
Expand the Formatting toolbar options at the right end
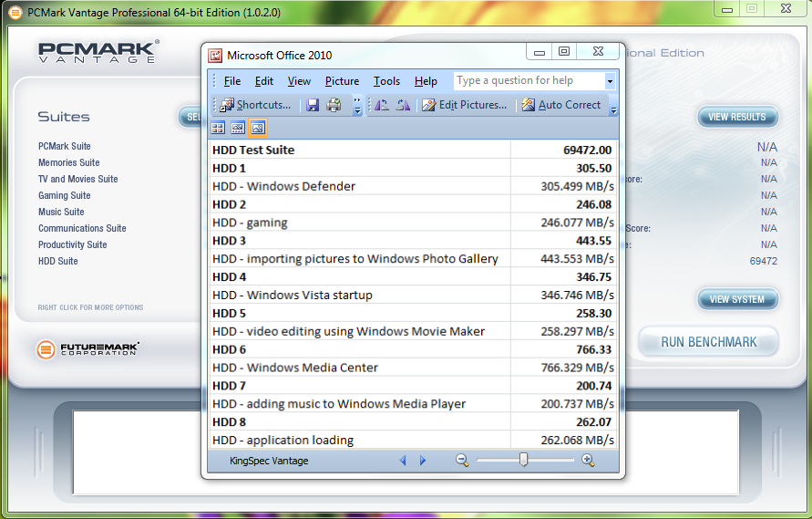(613, 106)
